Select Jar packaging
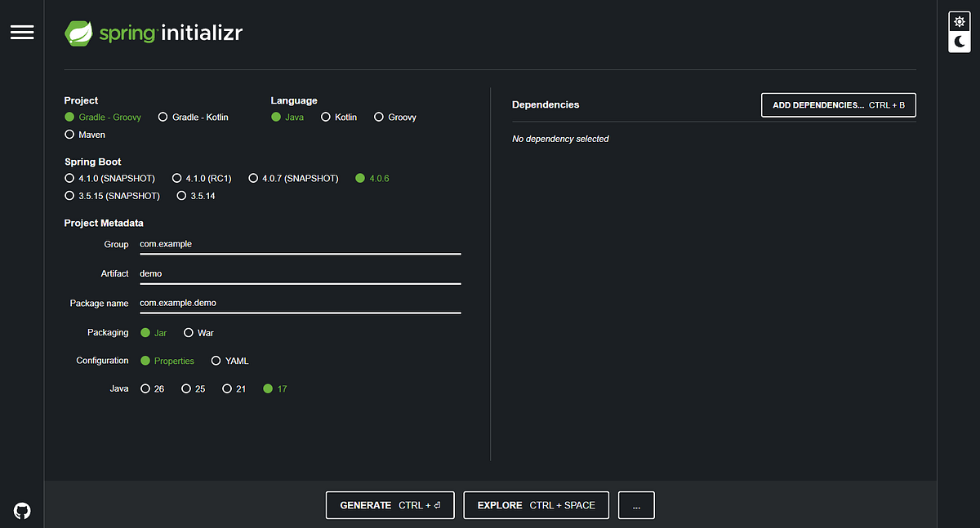Image resolution: width=980 pixels, height=528 pixels. pos(154,333)
